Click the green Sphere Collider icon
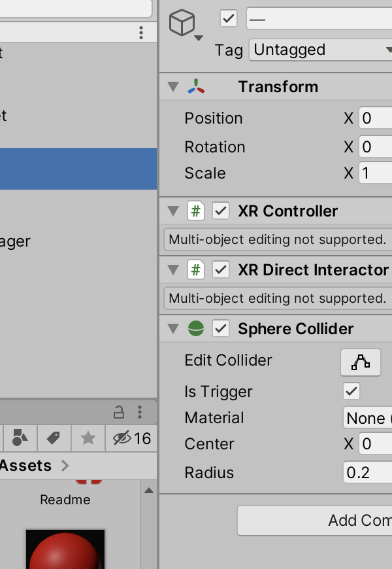Viewport: 392px width, 569px height. [196, 329]
